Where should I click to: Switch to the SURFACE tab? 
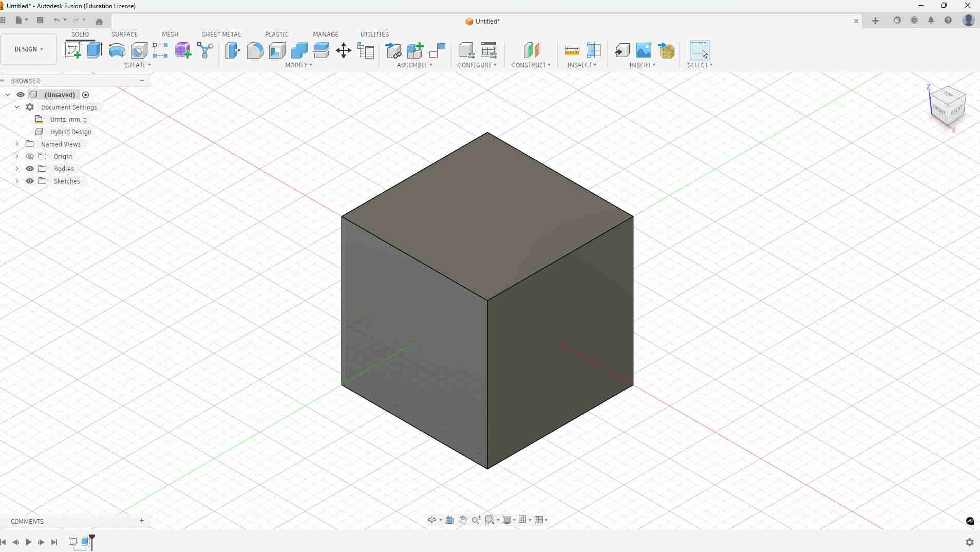(x=124, y=34)
